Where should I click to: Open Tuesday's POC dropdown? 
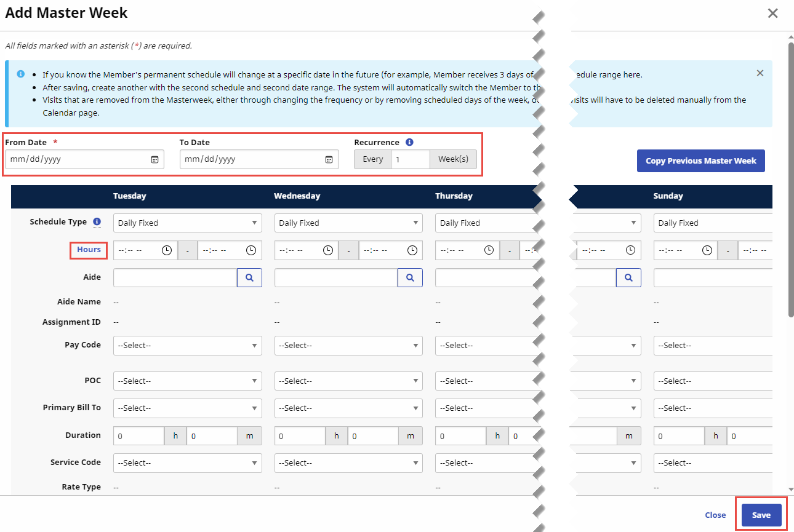187,381
